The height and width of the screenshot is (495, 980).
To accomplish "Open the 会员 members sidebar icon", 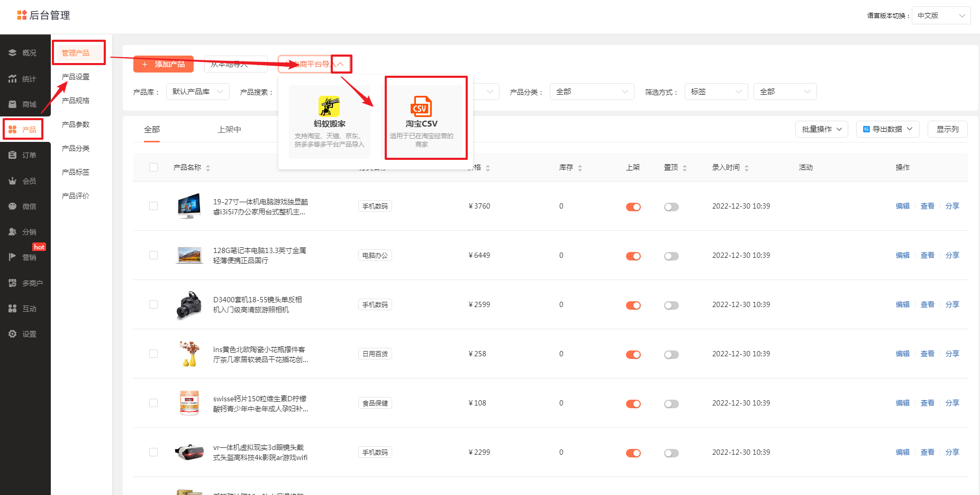I will pyautogui.click(x=13, y=181).
